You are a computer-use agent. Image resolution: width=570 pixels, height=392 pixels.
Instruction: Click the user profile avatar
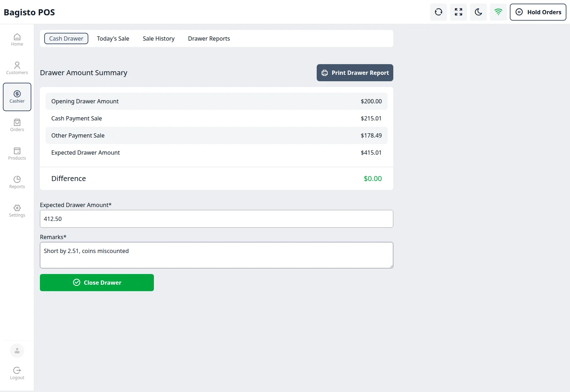click(x=17, y=351)
